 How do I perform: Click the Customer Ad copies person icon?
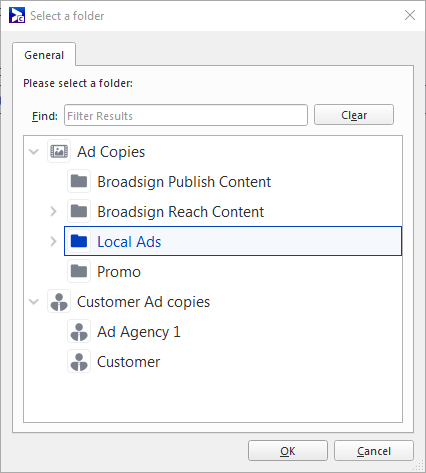coord(59,301)
